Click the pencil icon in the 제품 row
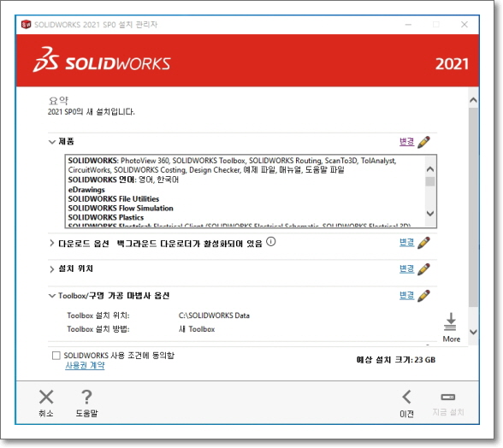The width and height of the screenshot is (503, 448). [423, 142]
